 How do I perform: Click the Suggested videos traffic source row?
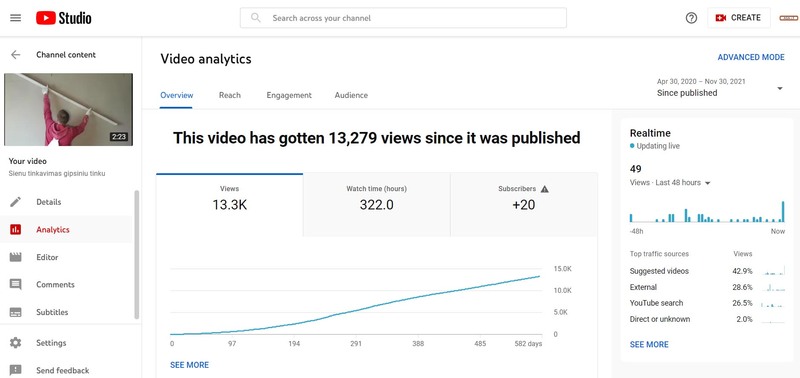[707, 271]
